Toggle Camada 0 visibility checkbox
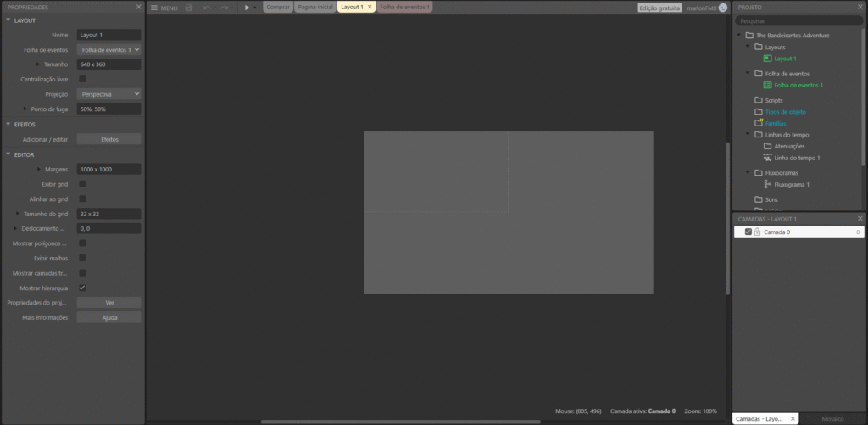 point(748,232)
